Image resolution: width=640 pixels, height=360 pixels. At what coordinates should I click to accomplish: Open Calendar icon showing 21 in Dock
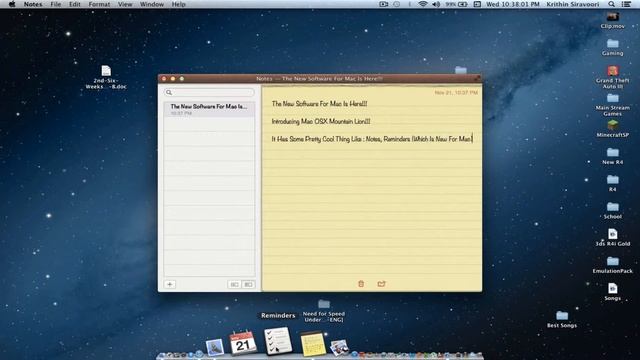242,343
